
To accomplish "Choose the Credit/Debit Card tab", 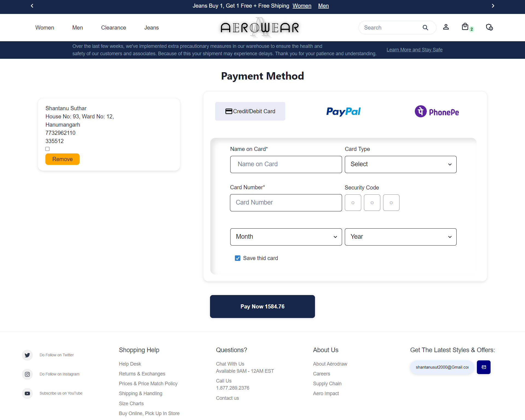I will (x=250, y=111).
